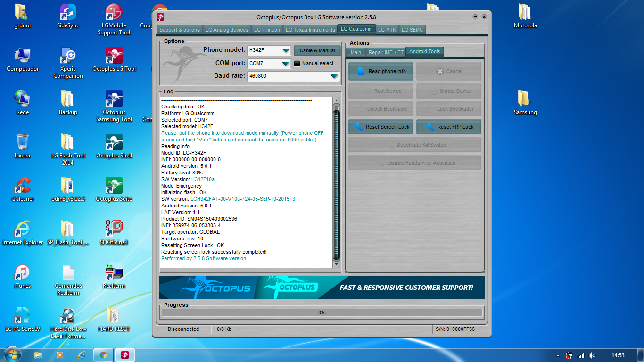Open Internet Explorer desktop shortcut
644x362 pixels.
coord(23,233)
